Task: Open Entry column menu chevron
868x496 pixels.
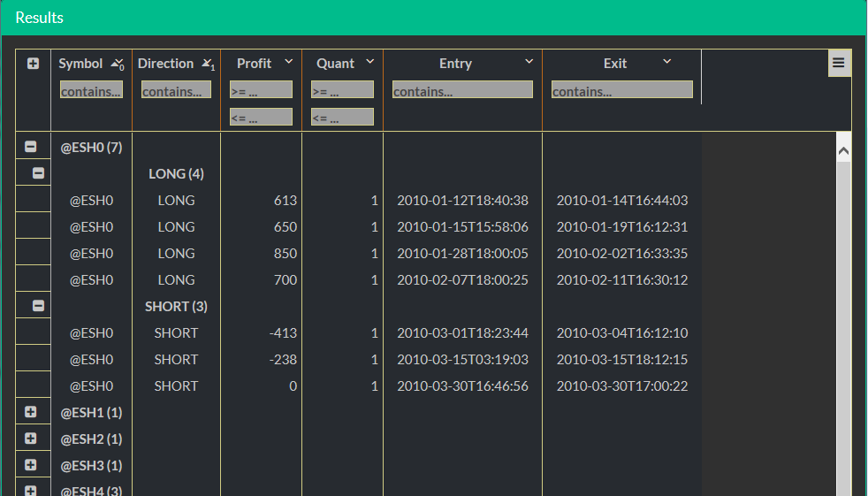Action: pos(529,61)
